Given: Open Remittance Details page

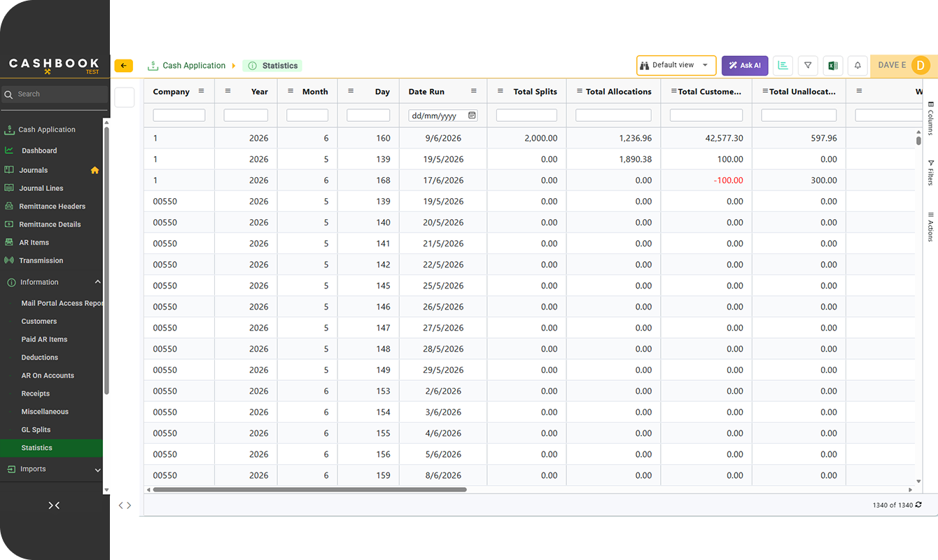Looking at the screenshot, I should coord(50,225).
